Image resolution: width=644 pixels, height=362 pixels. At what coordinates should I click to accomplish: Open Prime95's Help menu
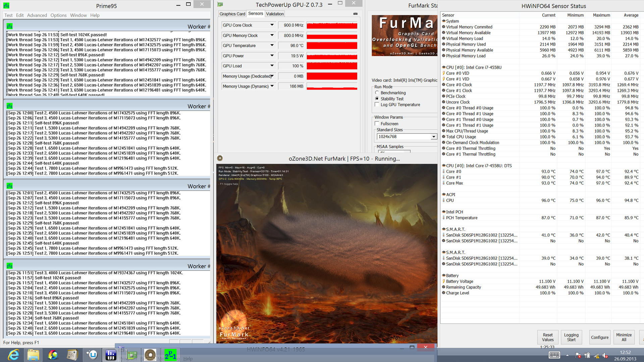95,15
